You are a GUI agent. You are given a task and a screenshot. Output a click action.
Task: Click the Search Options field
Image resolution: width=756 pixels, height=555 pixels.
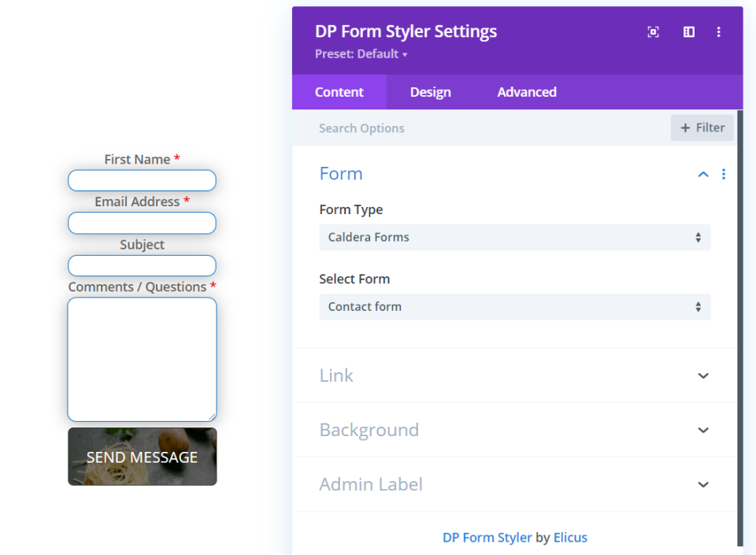tap(482, 128)
